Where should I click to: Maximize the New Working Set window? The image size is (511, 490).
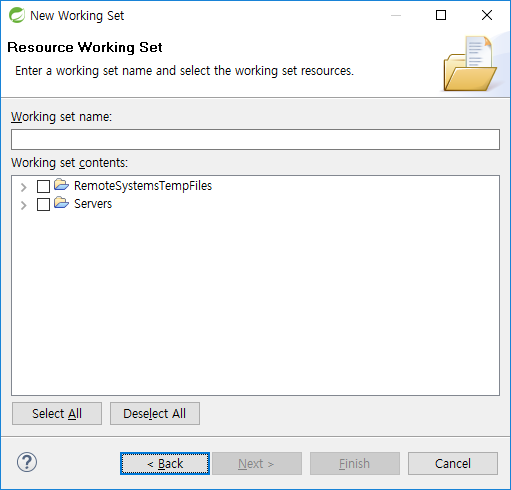click(441, 15)
